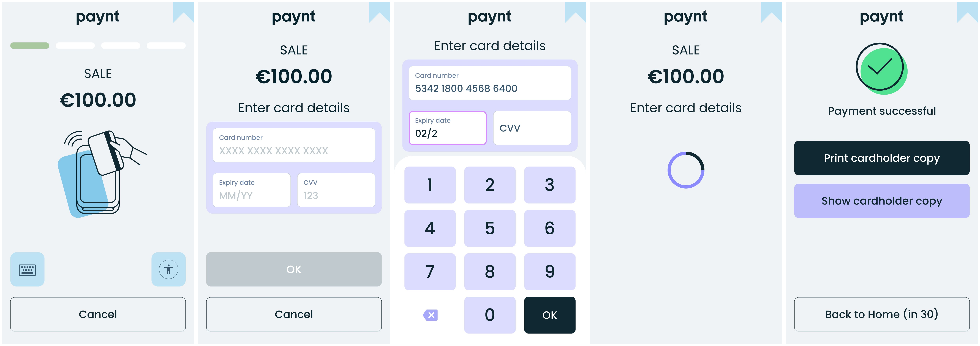Click the Print cardholder copy button
This screenshot has height=346, width=980.
[x=881, y=158]
